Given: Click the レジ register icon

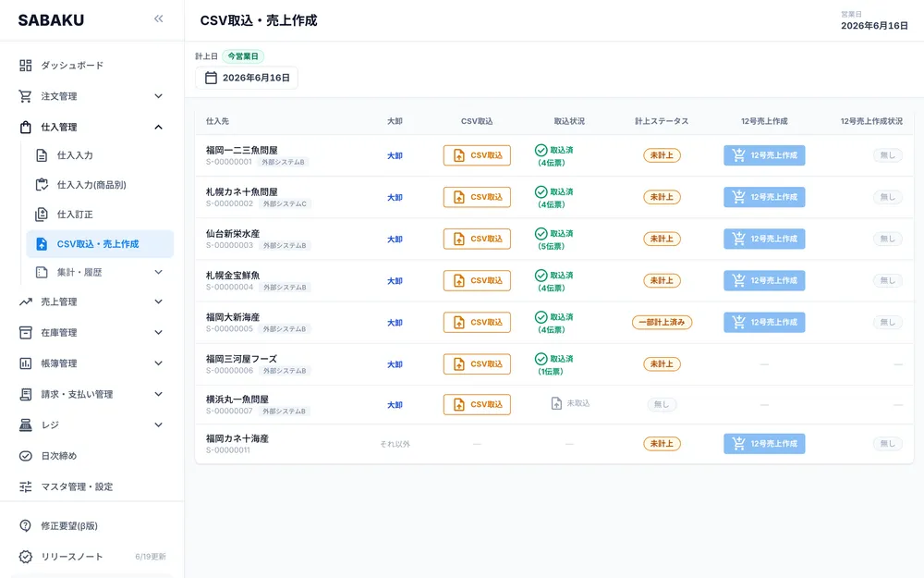Looking at the screenshot, I should (x=25, y=424).
